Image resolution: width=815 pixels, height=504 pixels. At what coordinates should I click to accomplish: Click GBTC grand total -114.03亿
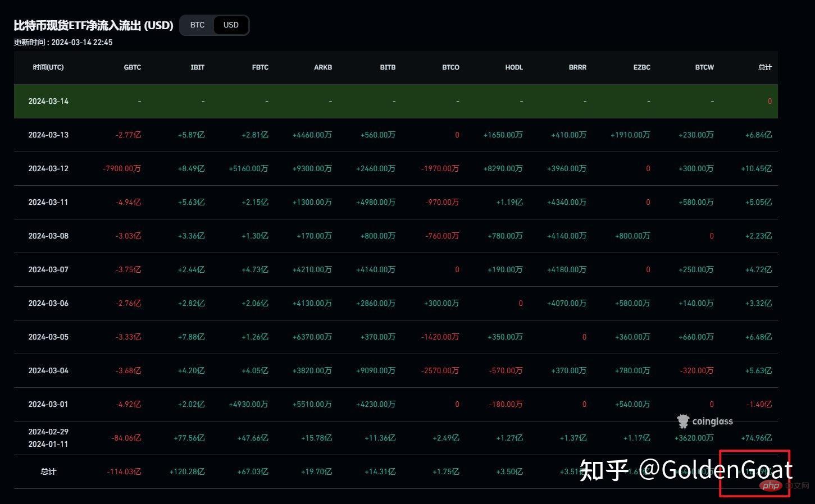pyautogui.click(x=124, y=472)
